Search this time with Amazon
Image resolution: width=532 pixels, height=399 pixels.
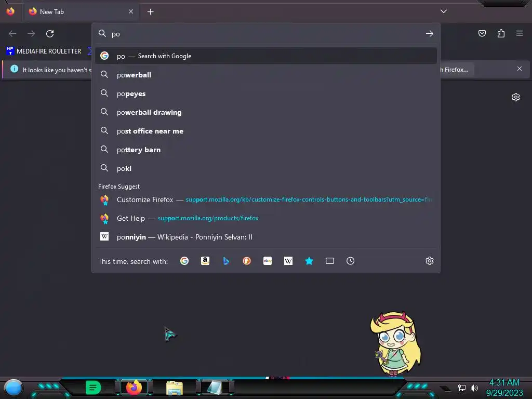pos(205,261)
